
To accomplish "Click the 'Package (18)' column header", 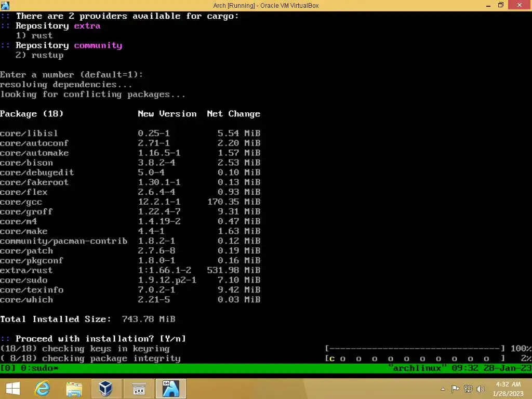I will point(32,114).
